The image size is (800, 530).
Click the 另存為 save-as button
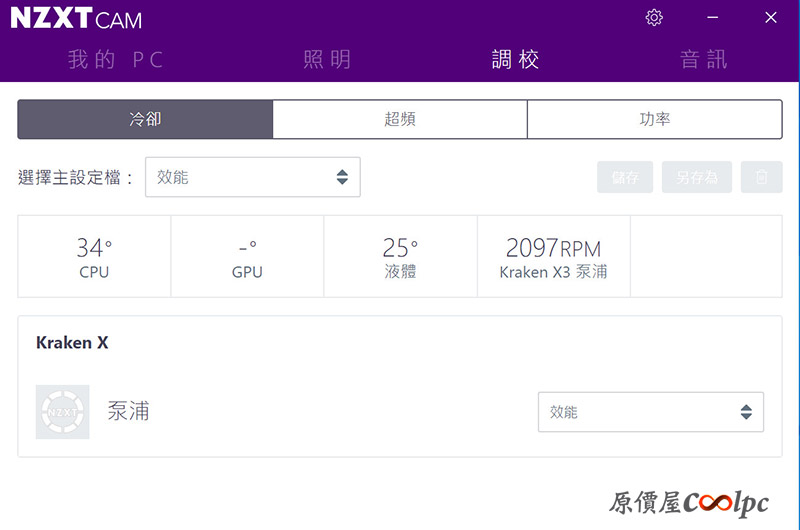[696, 177]
